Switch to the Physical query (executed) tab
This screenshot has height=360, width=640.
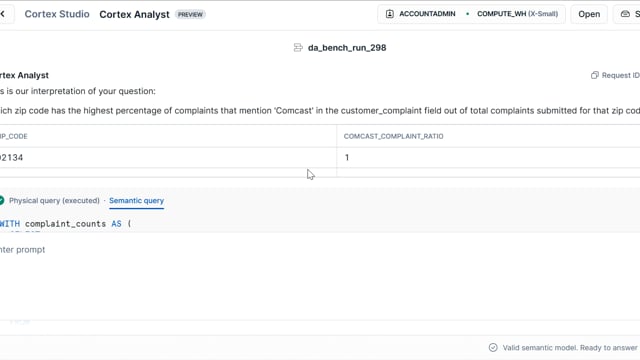[x=54, y=200]
